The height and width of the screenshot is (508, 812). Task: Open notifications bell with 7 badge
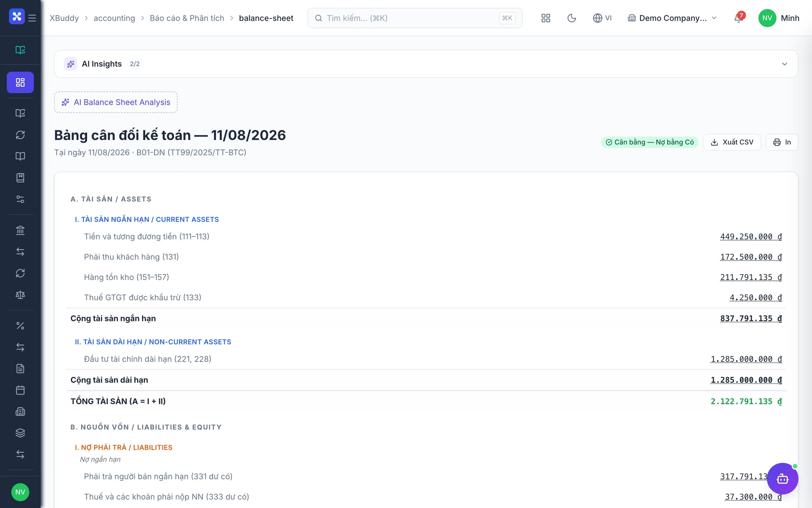tap(738, 18)
